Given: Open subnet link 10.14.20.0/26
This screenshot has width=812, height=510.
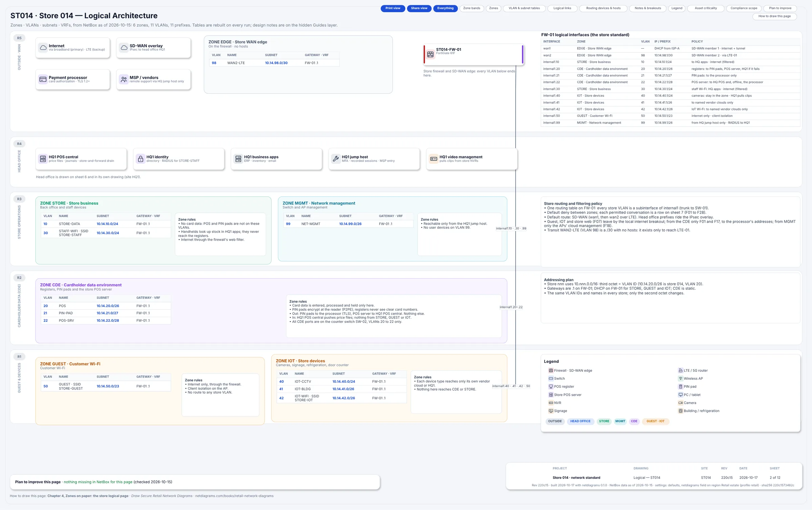Looking at the screenshot, I should click(x=108, y=306).
